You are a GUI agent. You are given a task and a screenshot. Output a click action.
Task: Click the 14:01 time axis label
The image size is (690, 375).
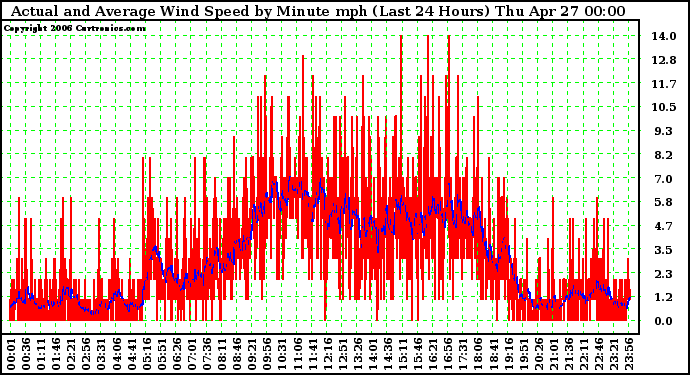[372, 354]
